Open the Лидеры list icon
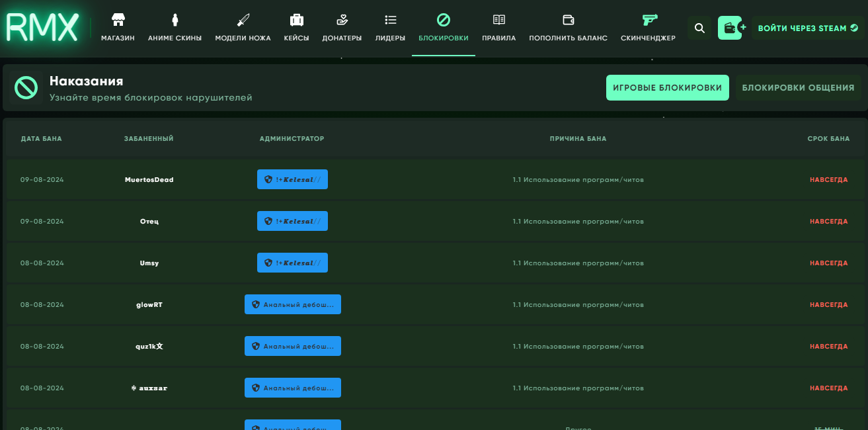This screenshot has width=868, height=430. tap(390, 20)
